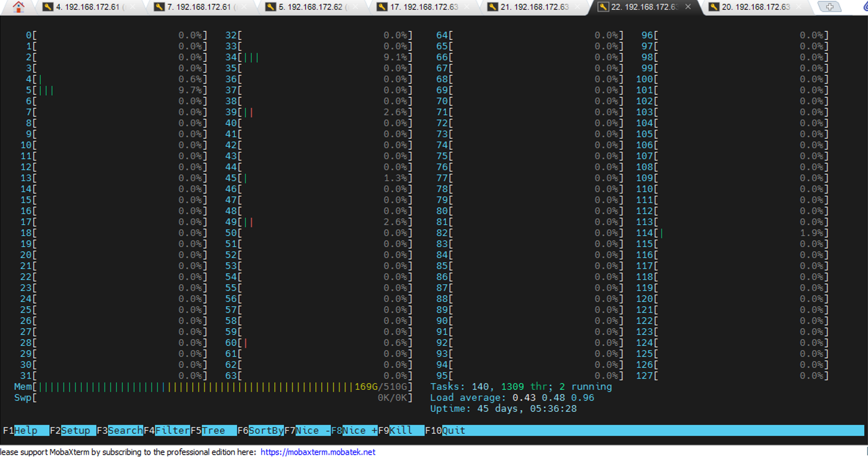Click CPU core label 0
Viewport: 868px width, 458px height.
29,36
